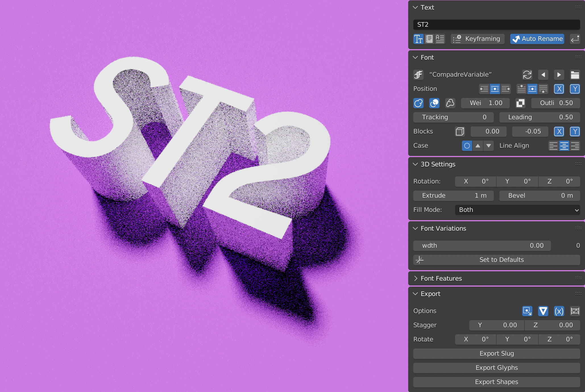Open the Fill Mode dropdown
The height and width of the screenshot is (392, 585).
[x=517, y=210]
